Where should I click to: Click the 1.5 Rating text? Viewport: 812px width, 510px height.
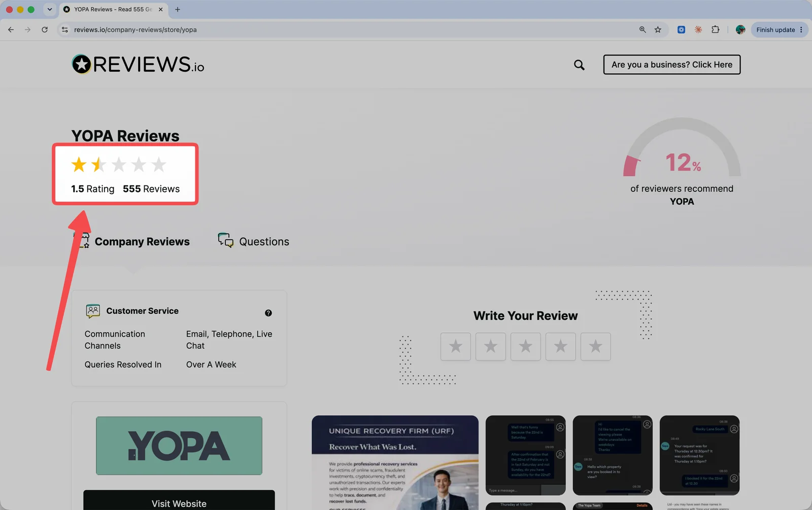(x=93, y=189)
